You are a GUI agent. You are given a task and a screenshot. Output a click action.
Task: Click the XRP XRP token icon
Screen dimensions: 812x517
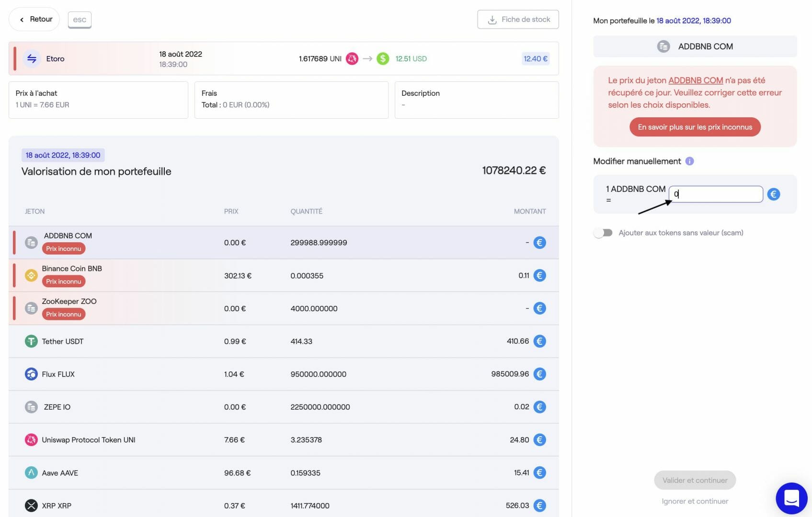(31, 506)
